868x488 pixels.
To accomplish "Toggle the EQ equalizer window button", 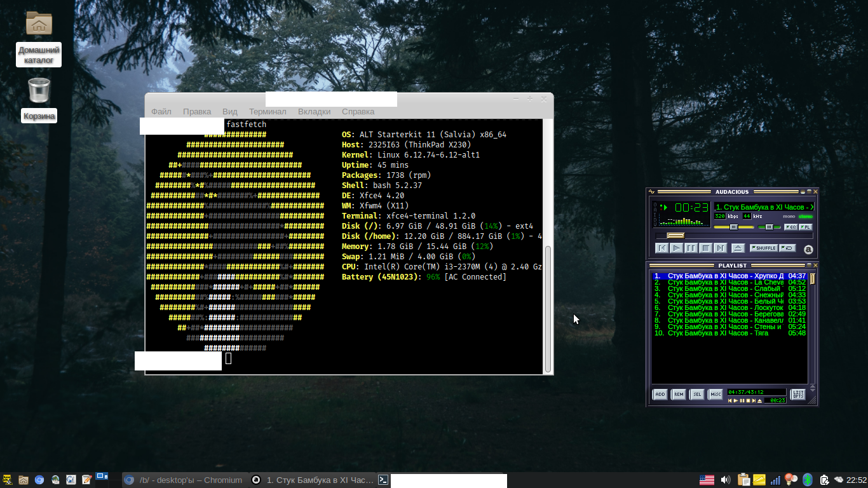I will pyautogui.click(x=790, y=227).
